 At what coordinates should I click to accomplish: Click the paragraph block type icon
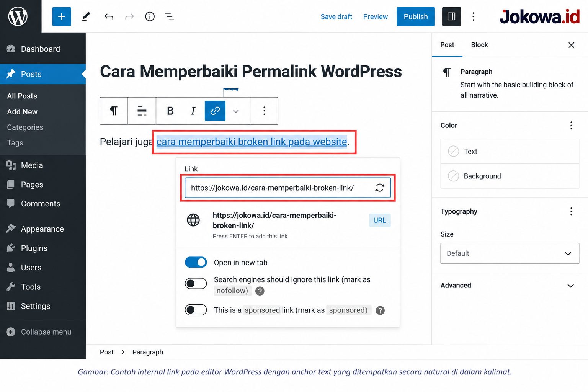(x=114, y=111)
